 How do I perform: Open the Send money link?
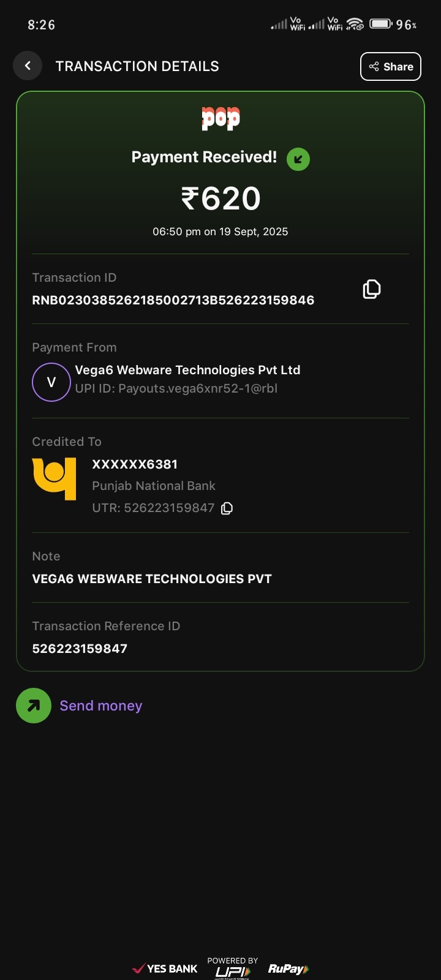click(101, 706)
